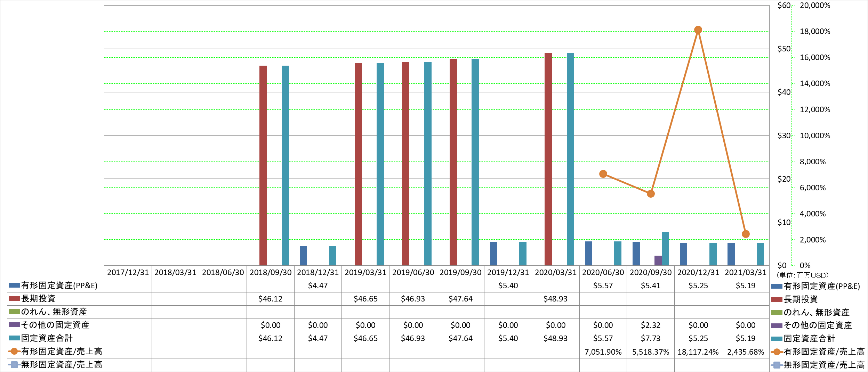Click the 5,518.37% ratio cell
This screenshot has width=868, height=372.
[651, 352]
